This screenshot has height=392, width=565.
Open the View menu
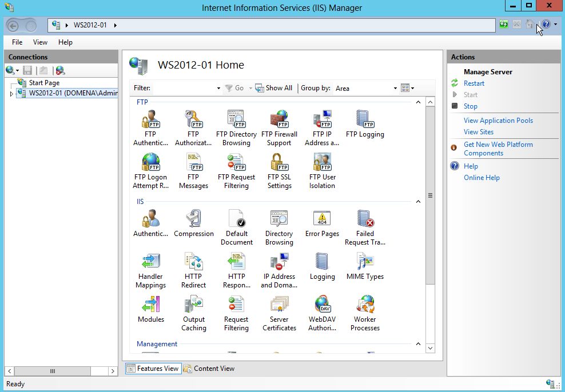40,42
